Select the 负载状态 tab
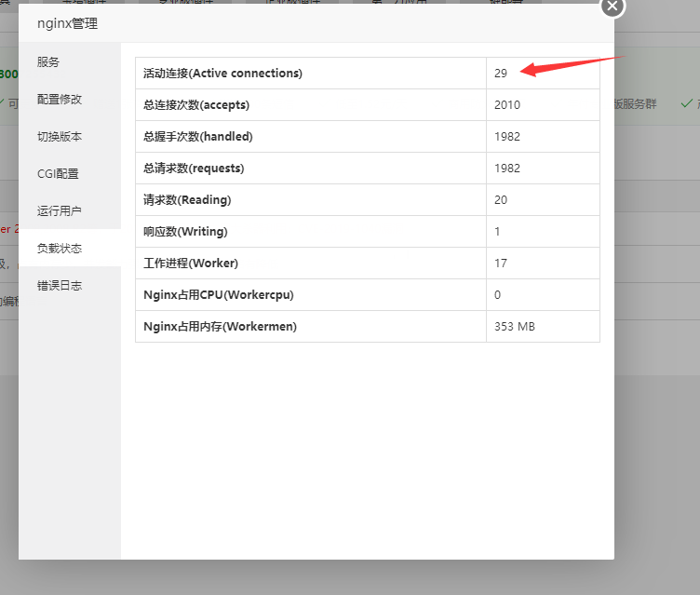The height and width of the screenshot is (595, 700). [60, 248]
